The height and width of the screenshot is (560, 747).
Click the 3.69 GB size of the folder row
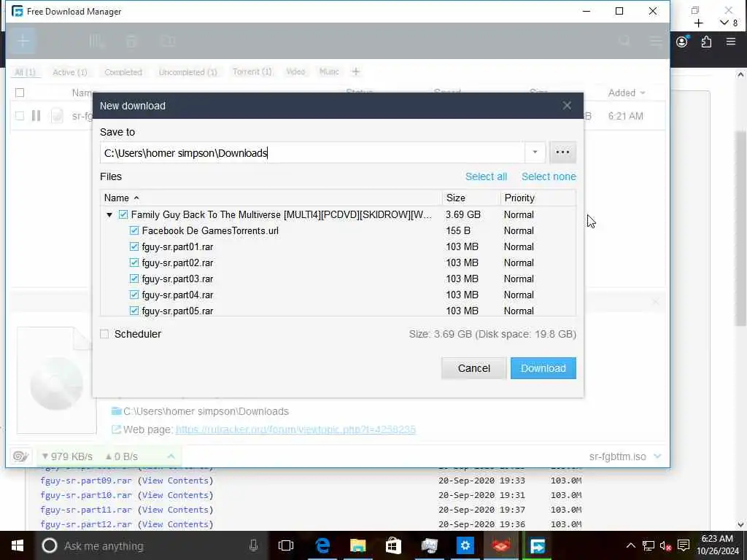click(x=463, y=215)
